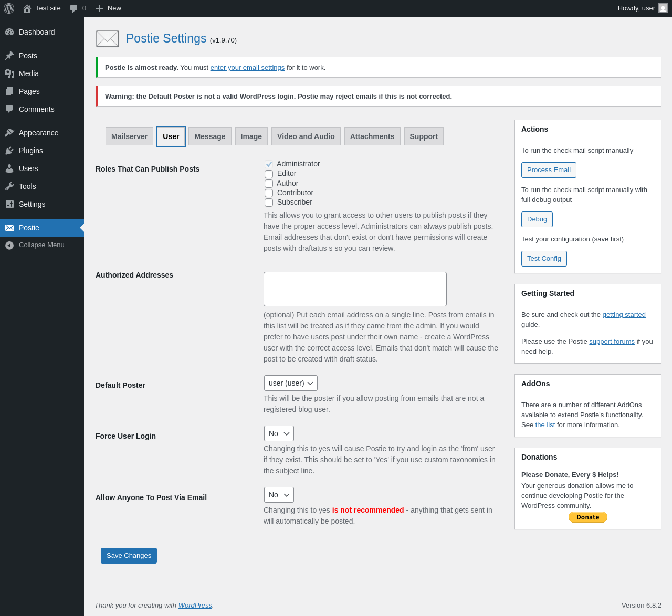
Task: Open the Video and Audio tab
Action: point(306,136)
